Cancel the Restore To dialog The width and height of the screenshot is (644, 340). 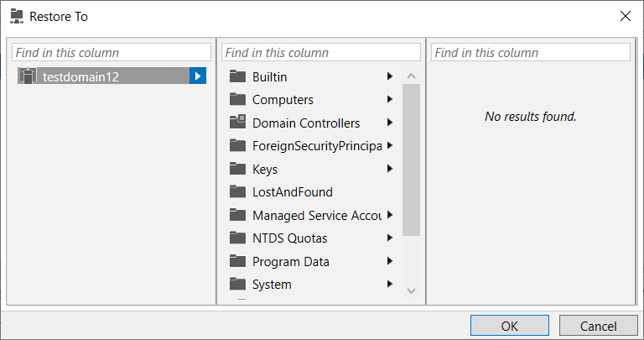pos(599,326)
